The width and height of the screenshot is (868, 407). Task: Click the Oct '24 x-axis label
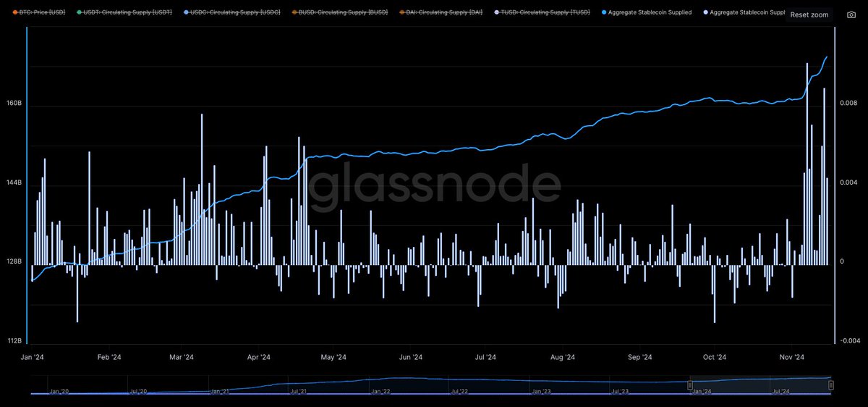[x=715, y=357]
